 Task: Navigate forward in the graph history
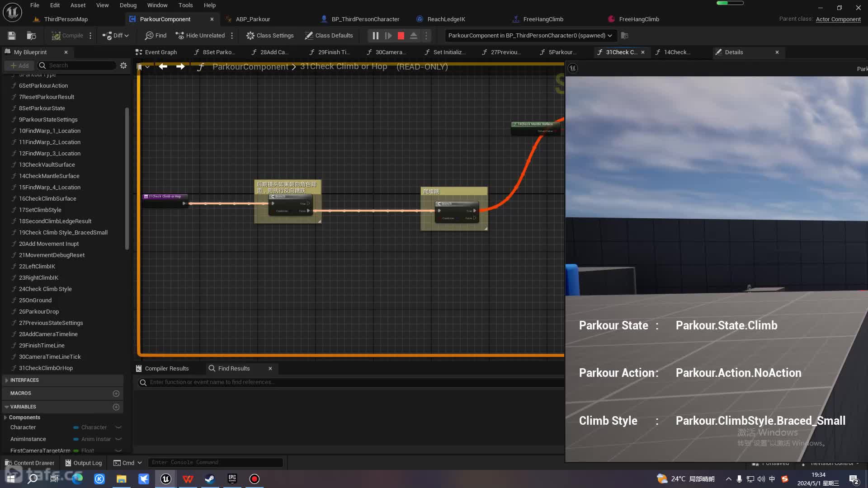coord(180,66)
